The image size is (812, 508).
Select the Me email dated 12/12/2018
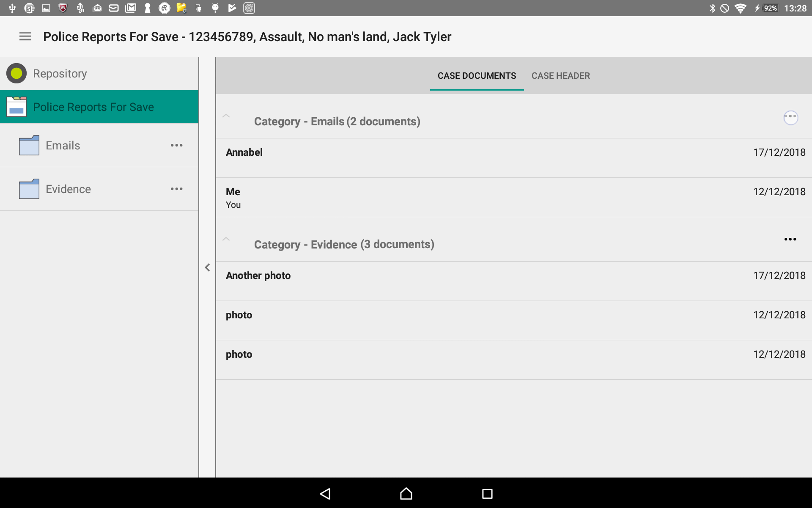click(x=423, y=197)
